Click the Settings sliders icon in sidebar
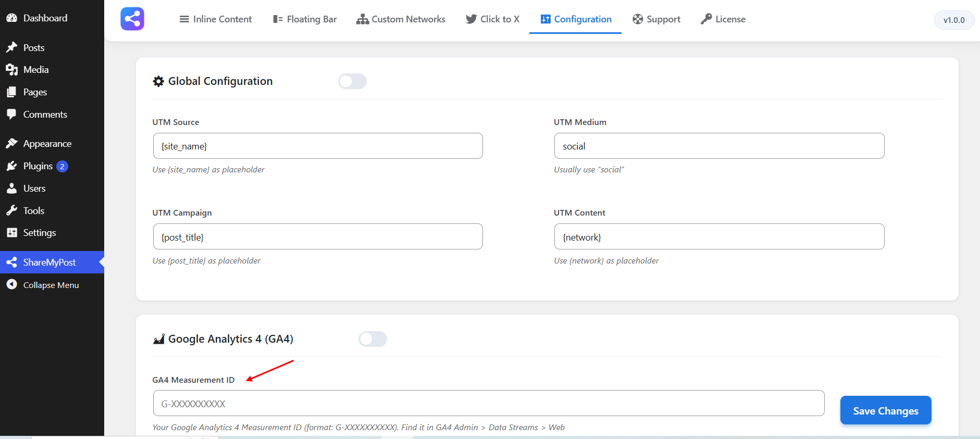 click(x=12, y=232)
